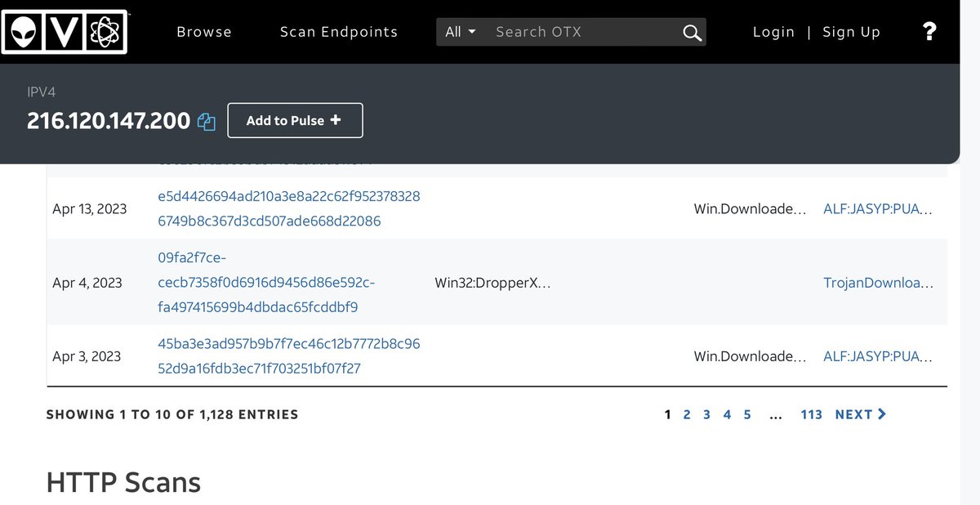Open the All search filter dropdown

461,32
